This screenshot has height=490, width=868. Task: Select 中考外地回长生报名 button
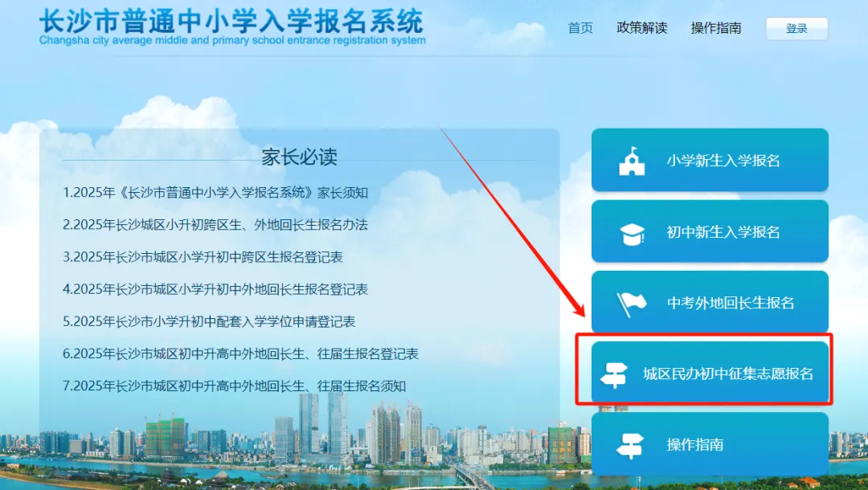[x=710, y=302]
